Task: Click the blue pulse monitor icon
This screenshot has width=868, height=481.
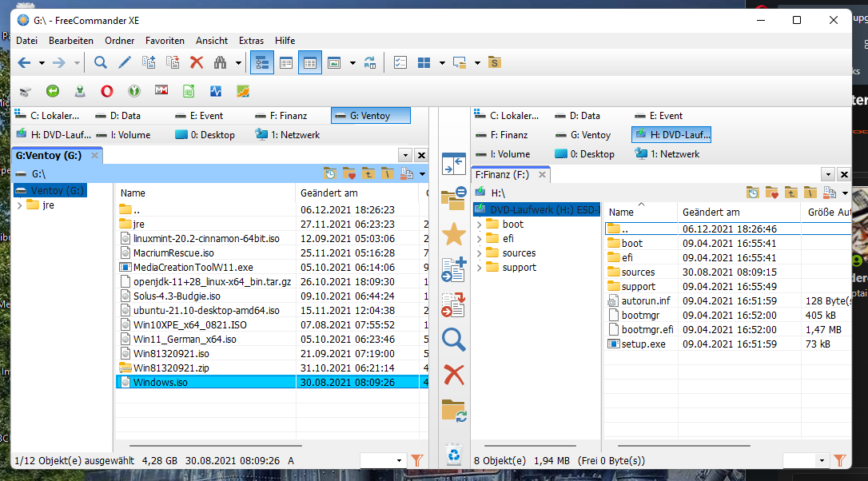Action: tap(216, 91)
